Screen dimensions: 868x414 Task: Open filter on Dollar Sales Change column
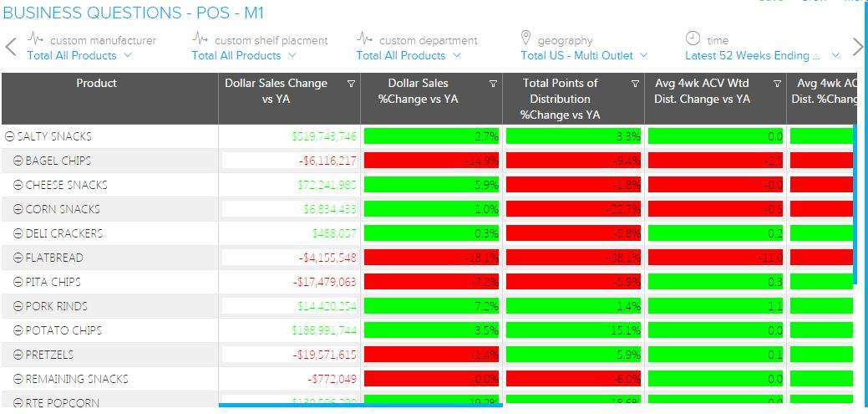[x=351, y=84]
